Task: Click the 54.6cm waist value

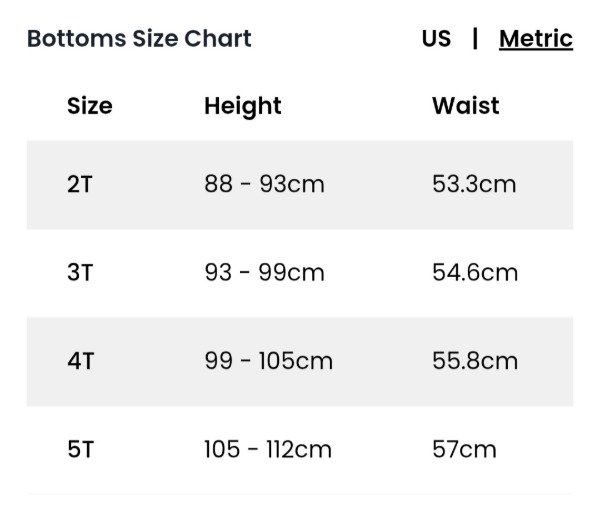Action: coord(475,273)
